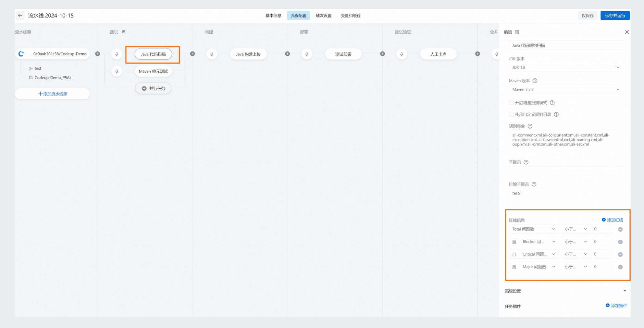Viewport: 644px width, 328px height.
Task: Click the help icon next to 排除子目录
Action: 534,184
